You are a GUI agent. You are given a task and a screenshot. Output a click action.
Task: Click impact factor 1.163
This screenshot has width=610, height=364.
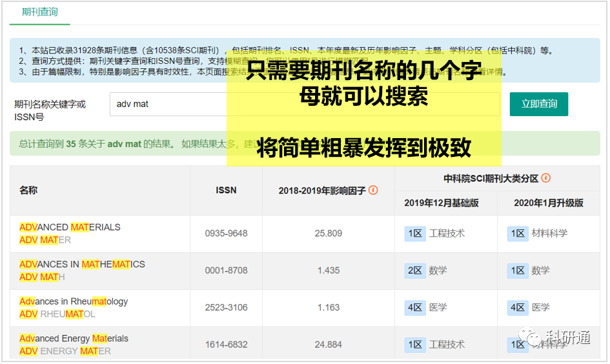(x=329, y=307)
